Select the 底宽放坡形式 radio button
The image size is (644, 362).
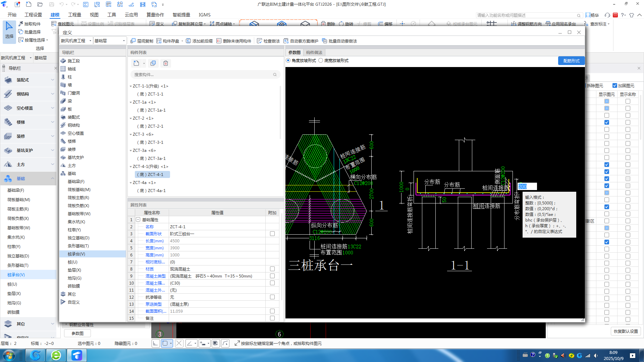[321, 61]
